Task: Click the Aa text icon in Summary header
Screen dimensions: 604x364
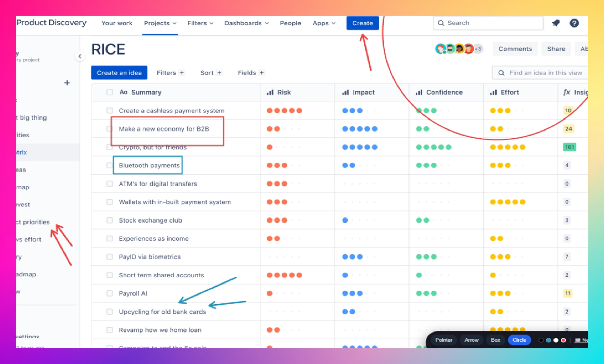Action: tap(123, 92)
